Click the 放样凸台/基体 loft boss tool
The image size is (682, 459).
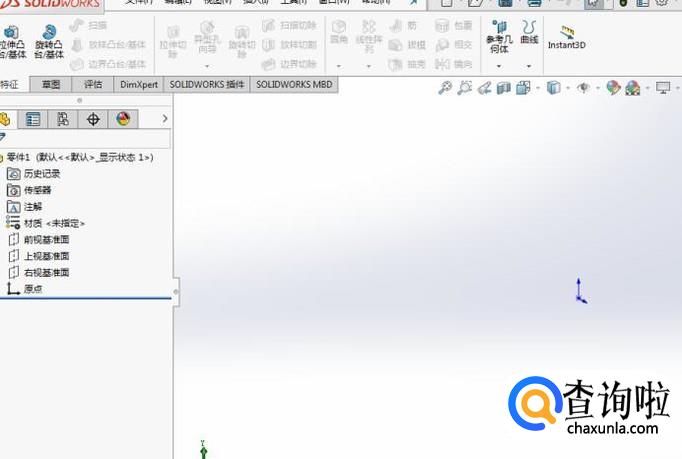tap(108, 45)
